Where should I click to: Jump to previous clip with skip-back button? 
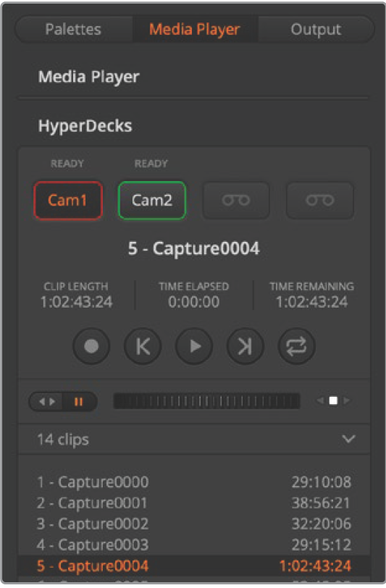(x=143, y=346)
